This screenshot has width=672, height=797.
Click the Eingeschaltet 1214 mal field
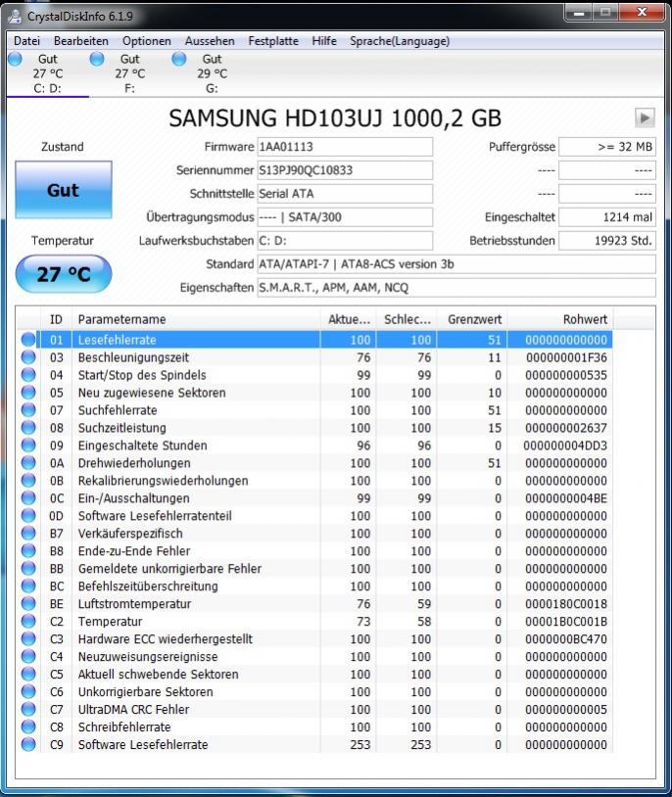(x=607, y=217)
